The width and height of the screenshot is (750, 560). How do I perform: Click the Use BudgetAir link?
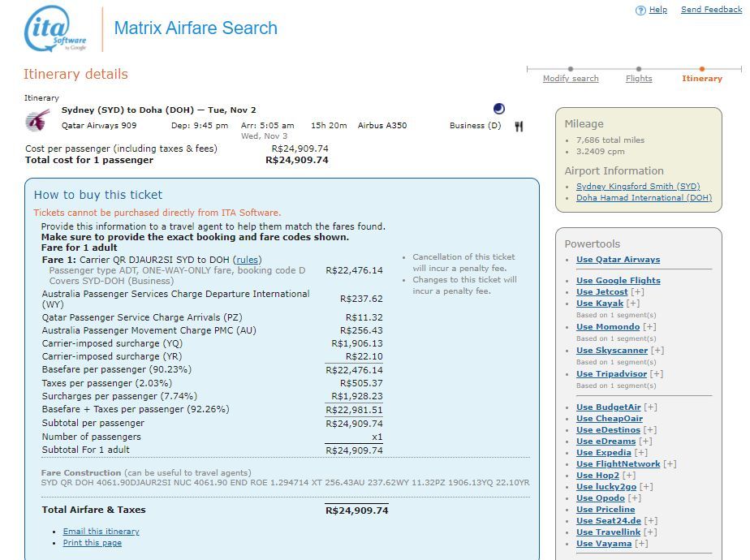[609, 407]
